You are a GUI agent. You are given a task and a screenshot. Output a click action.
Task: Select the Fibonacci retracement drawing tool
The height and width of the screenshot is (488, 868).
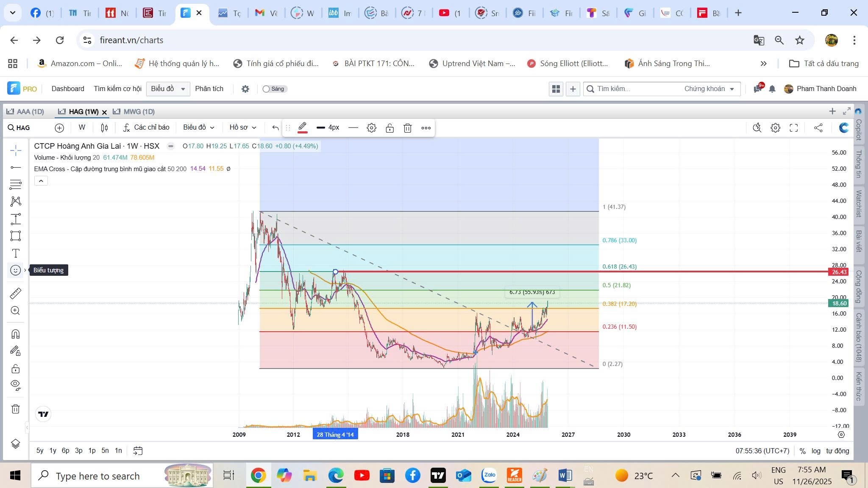(x=16, y=184)
